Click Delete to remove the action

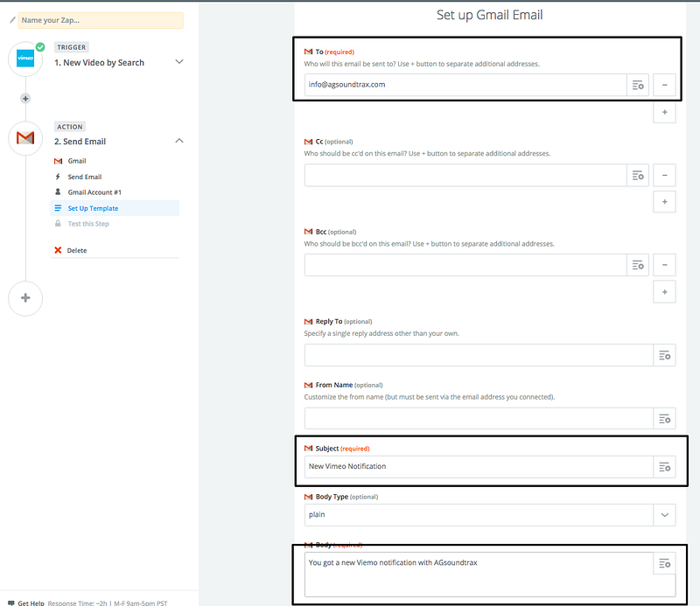[77, 251]
